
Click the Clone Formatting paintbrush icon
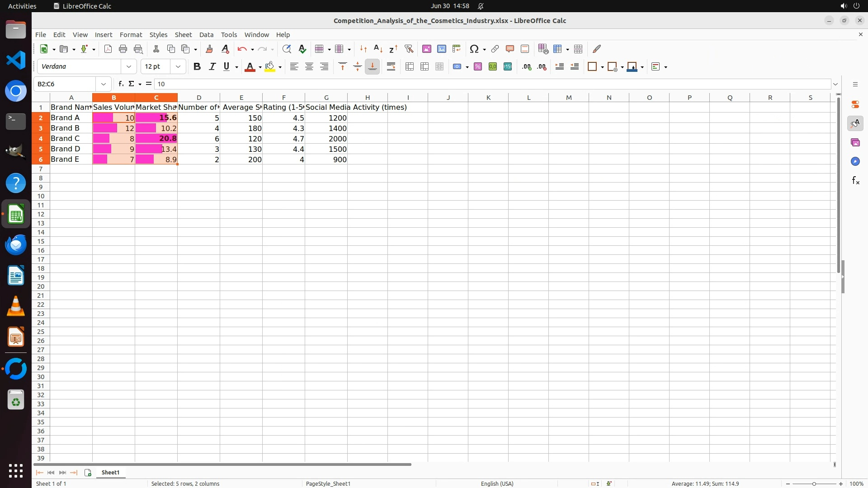pos(209,49)
